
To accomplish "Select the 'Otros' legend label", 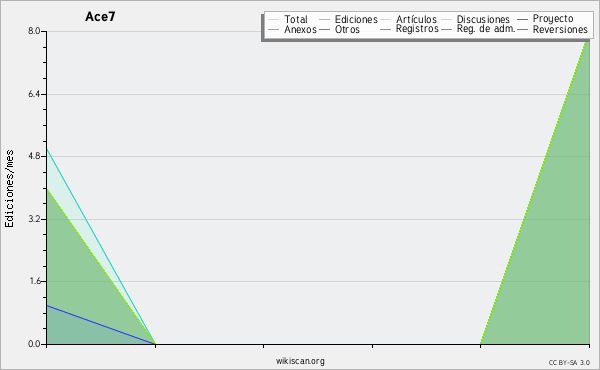I will tap(347, 29).
